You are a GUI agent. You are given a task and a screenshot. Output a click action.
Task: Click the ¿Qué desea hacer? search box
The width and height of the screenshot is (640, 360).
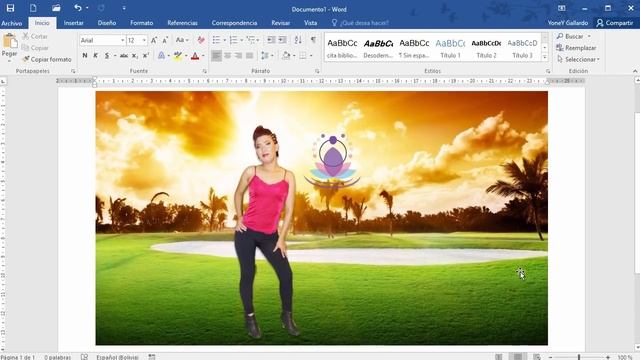[360, 23]
